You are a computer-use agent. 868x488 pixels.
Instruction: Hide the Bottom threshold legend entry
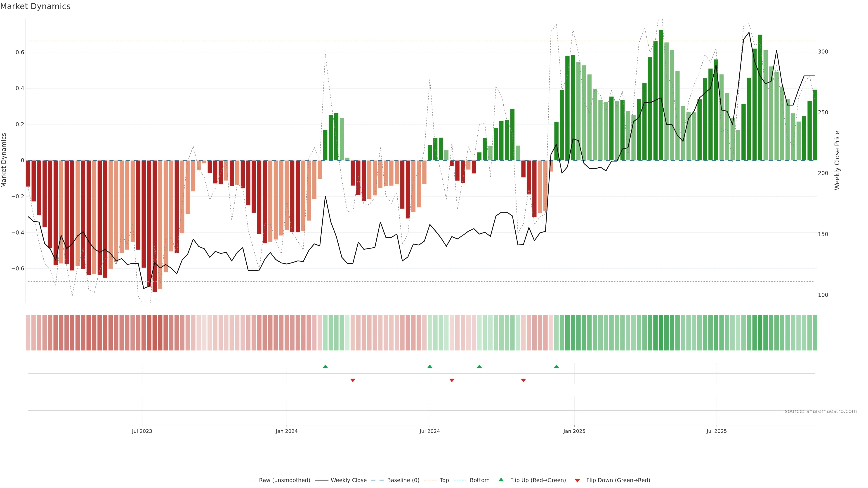pos(479,480)
